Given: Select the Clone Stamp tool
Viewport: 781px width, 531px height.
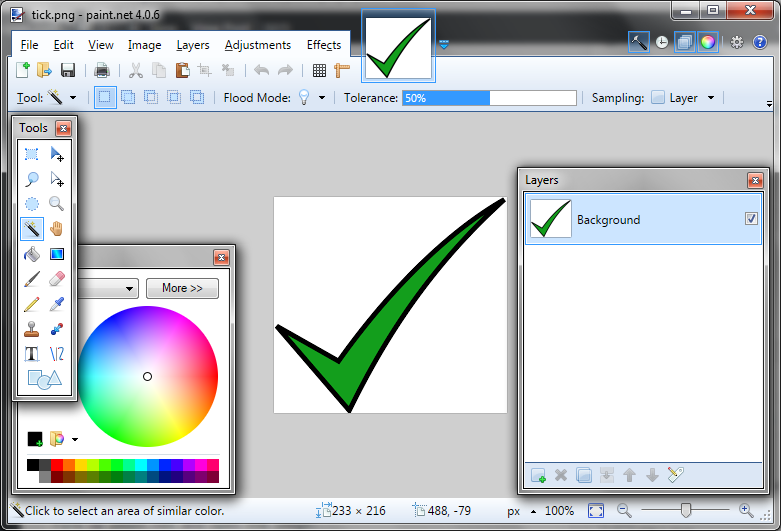Looking at the screenshot, I should pyautogui.click(x=31, y=329).
